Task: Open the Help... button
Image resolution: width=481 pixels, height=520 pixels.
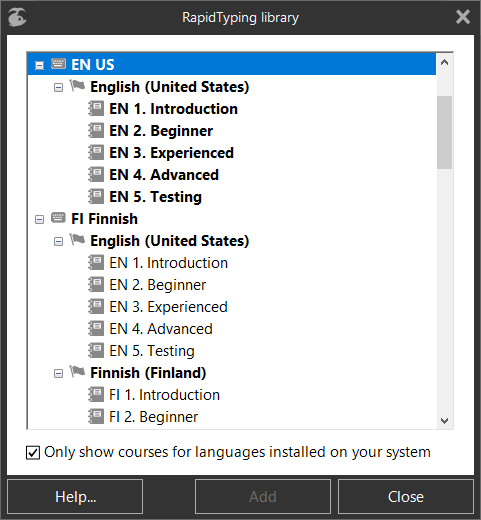Action: [75, 497]
